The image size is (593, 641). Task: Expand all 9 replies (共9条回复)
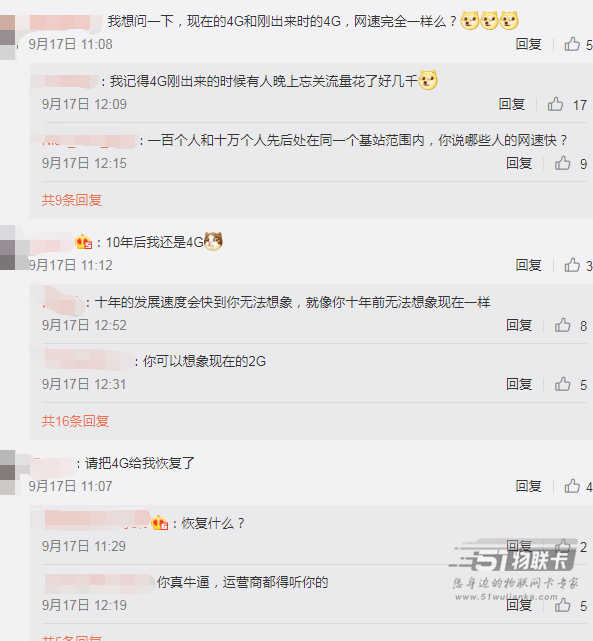tap(72, 200)
